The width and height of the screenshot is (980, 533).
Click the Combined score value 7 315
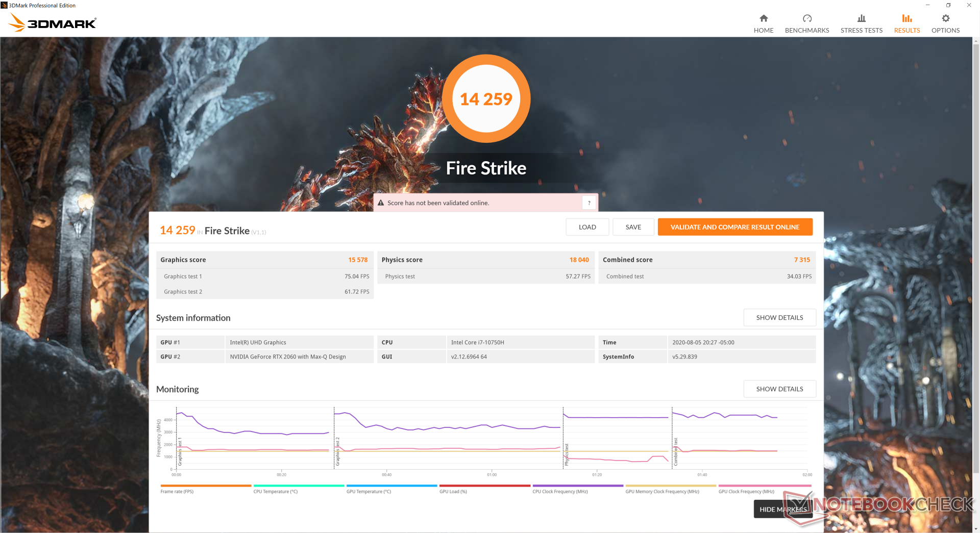click(802, 260)
